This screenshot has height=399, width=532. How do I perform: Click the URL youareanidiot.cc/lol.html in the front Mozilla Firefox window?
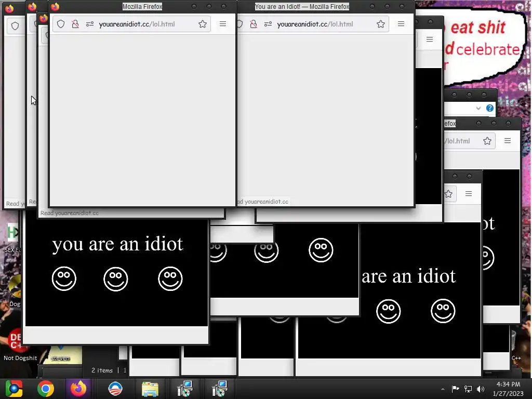pyautogui.click(x=137, y=24)
